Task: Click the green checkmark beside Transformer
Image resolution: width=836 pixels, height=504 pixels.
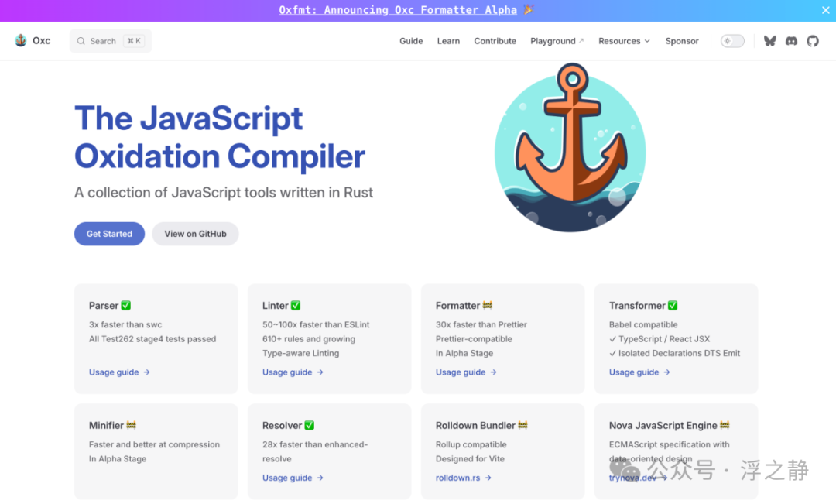Action: pos(673,306)
